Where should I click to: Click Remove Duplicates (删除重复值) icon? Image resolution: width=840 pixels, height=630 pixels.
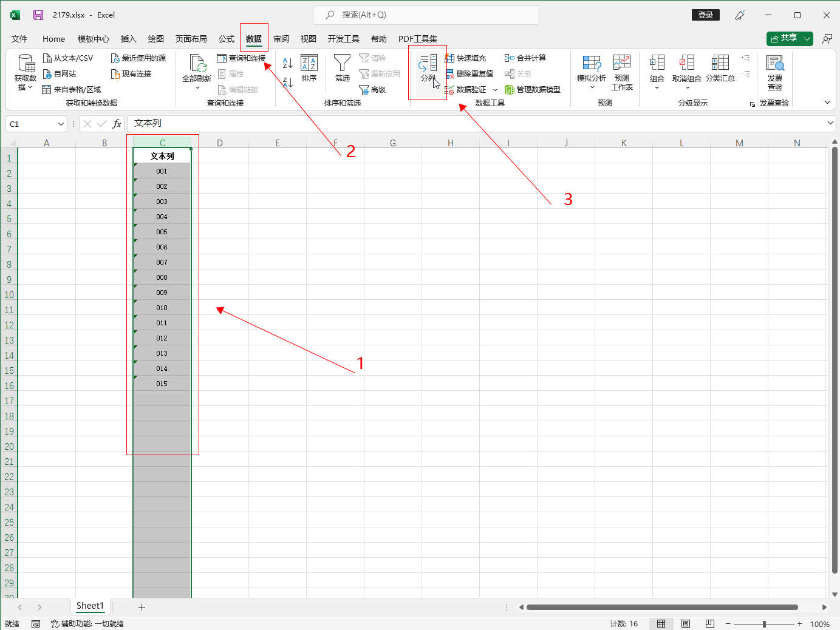pos(450,74)
